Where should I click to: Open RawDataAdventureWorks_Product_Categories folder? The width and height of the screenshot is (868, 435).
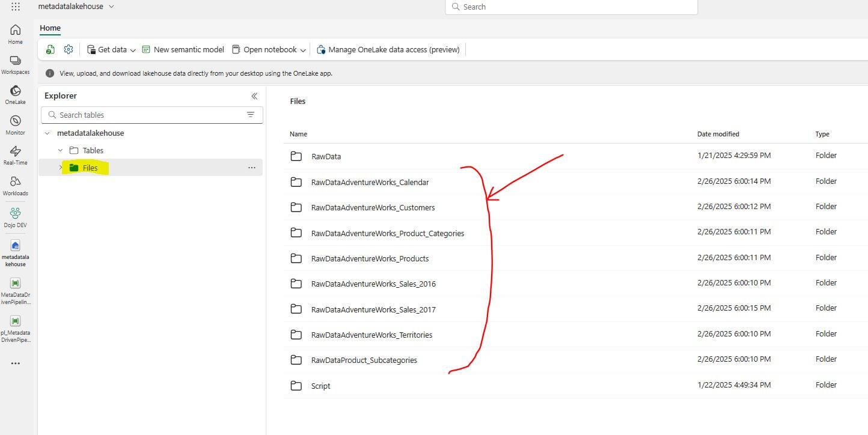pos(388,233)
